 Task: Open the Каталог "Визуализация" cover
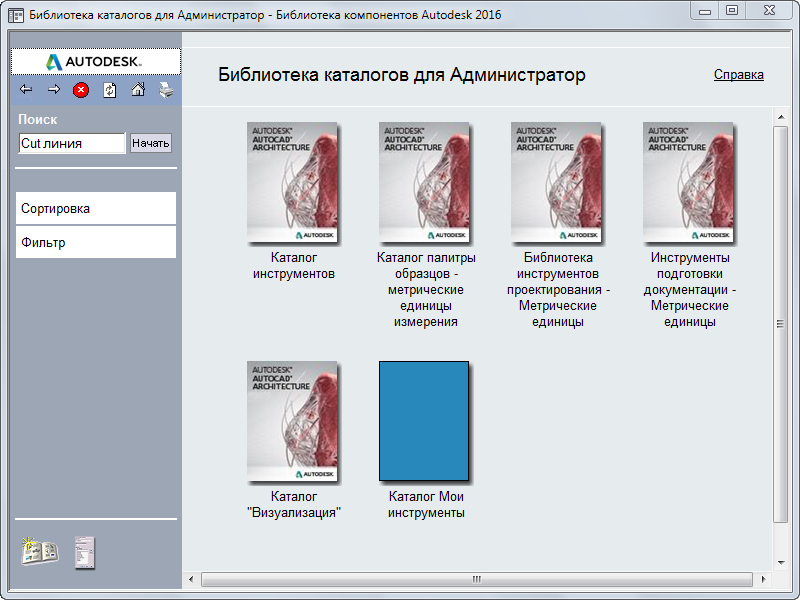point(292,421)
